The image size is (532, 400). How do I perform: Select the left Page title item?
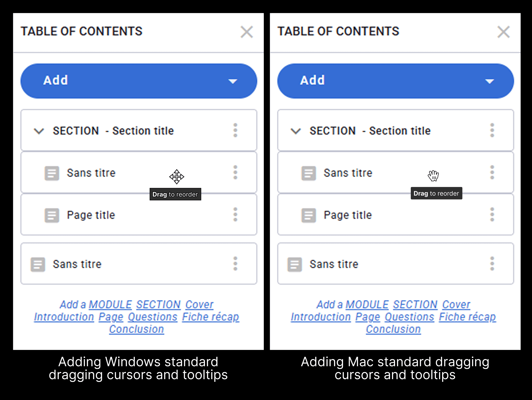(x=91, y=215)
